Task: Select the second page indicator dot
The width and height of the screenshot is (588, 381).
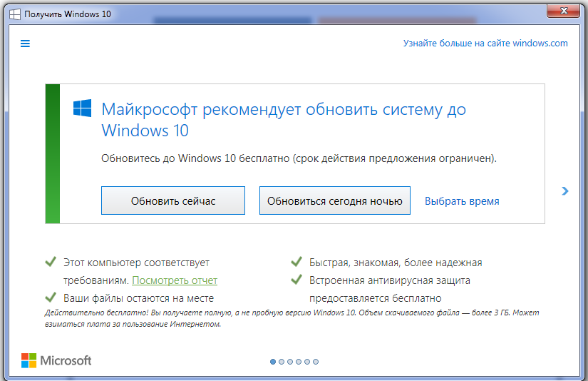Action: 282,362
